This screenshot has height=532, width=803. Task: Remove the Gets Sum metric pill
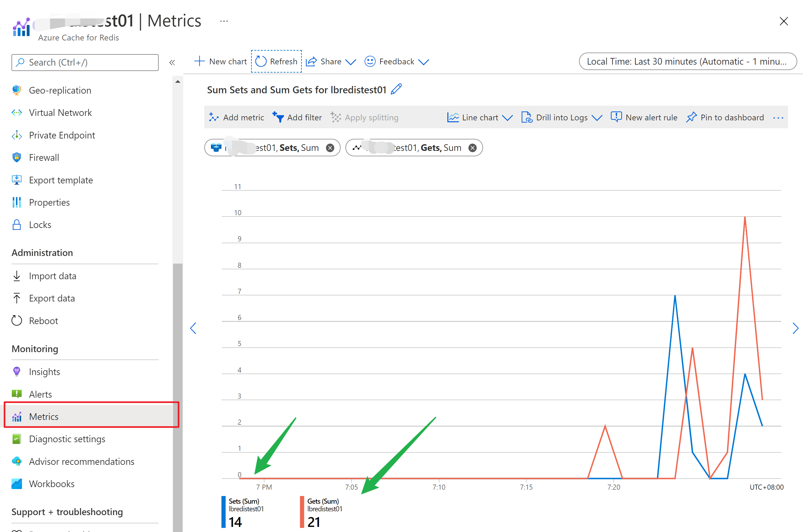point(472,148)
